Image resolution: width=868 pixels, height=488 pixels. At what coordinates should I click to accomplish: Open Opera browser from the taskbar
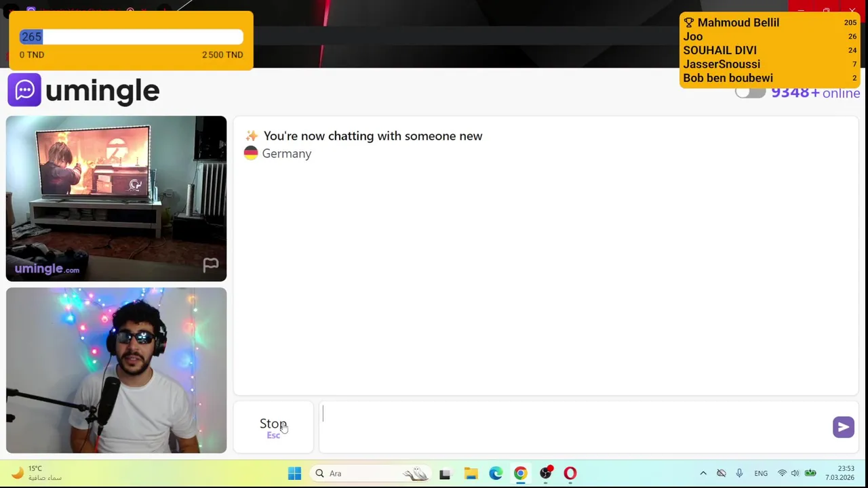click(570, 473)
